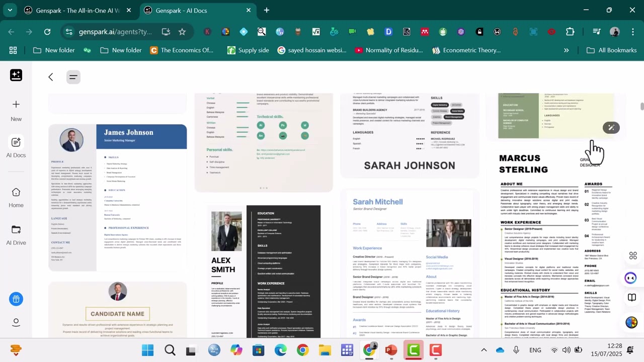Image resolution: width=644 pixels, height=362 pixels.
Task: Switch to Genspark All-in-One AI tab
Action: coord(78,10)
